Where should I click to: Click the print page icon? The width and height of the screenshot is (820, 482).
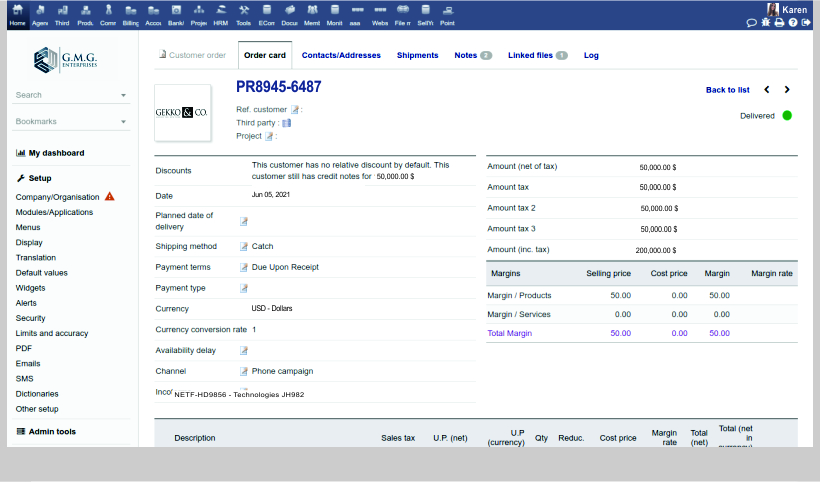[x=779, y=22]
